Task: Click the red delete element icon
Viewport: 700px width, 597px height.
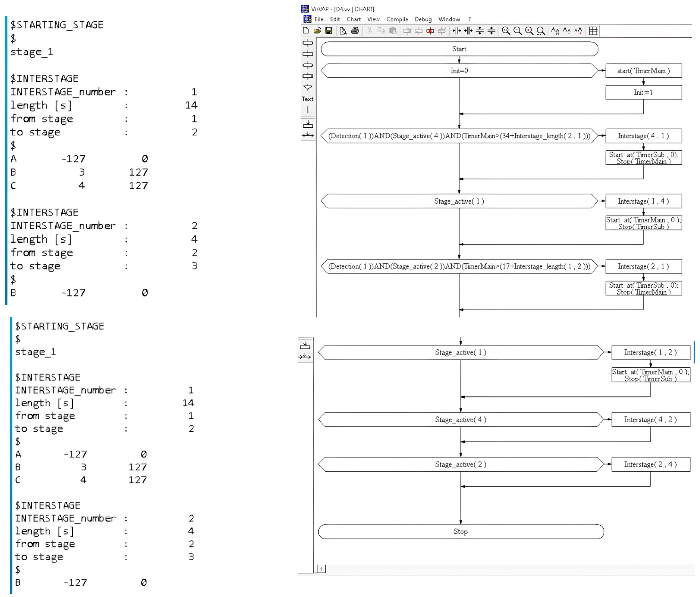Action: [430, 31]
